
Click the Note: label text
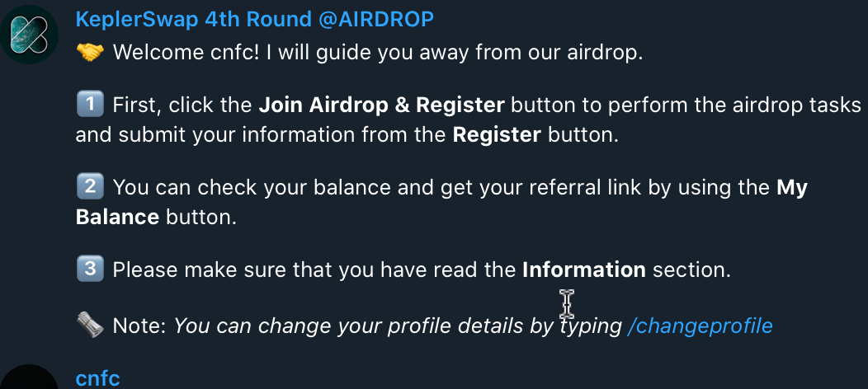click(139, 326)
